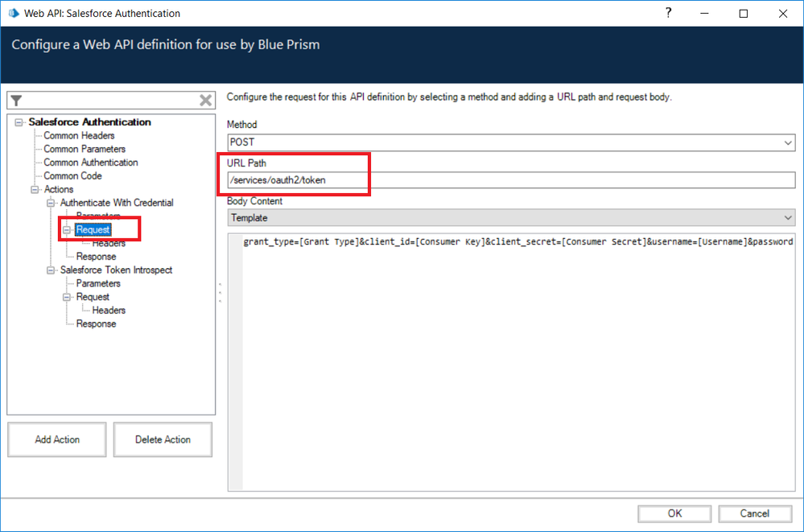This screenshot has height=532, width=804.
Task: Click the body template text editor
Action: [x=511, y=362]
